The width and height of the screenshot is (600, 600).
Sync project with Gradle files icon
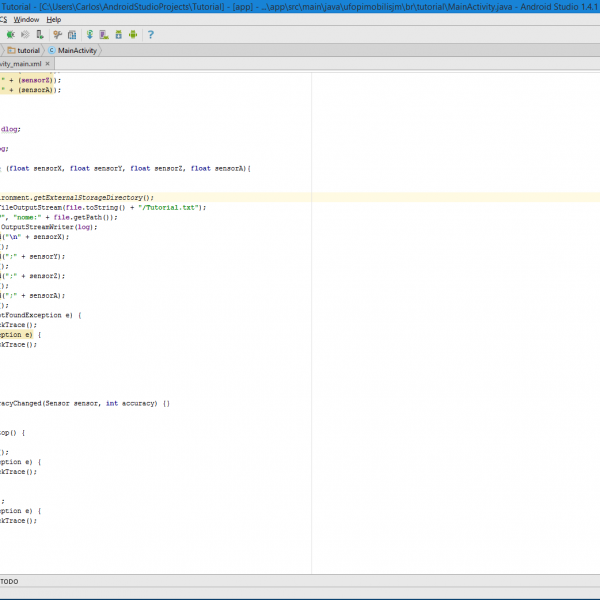coord(89,35)
